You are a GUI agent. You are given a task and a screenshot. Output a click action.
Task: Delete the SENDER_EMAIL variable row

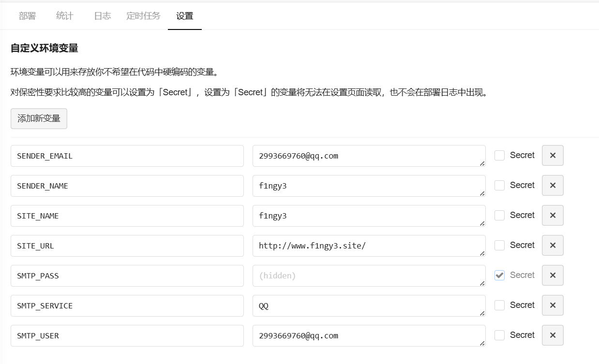(x=553, y=156)
